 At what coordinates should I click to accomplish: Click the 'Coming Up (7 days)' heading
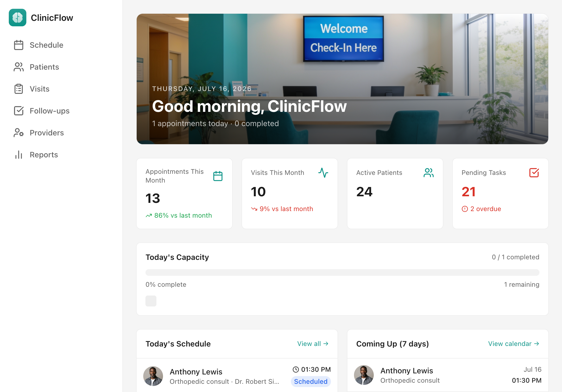click(x=392, y=344)
